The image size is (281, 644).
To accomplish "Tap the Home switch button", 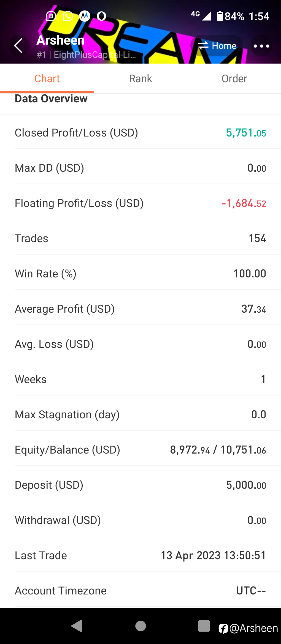I will (x=217, y=46).
